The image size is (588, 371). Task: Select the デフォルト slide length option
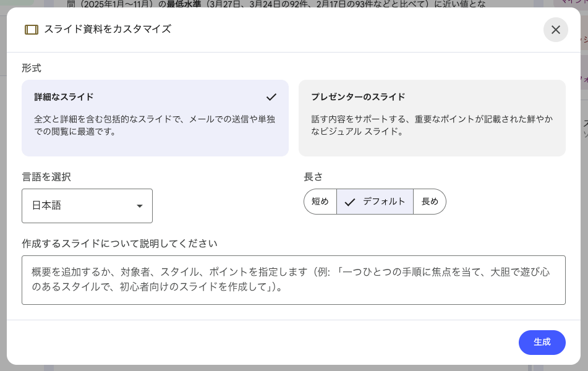point(375,202)
